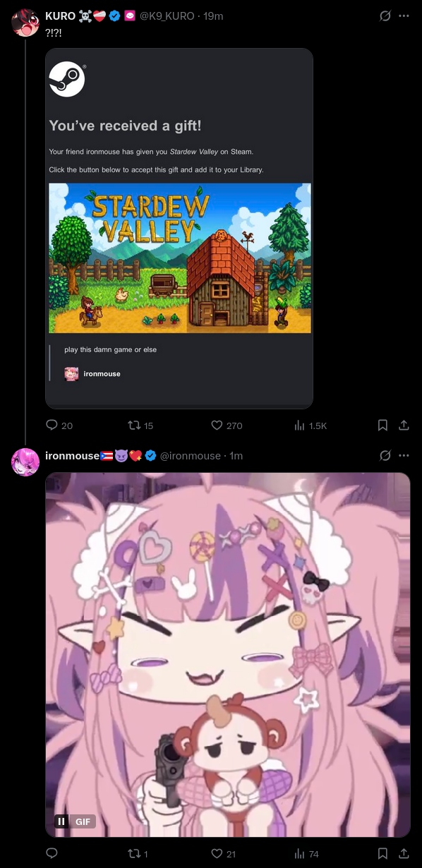
Task: Retweet KURO's post with 15 reposts
Action: [133, 426]
